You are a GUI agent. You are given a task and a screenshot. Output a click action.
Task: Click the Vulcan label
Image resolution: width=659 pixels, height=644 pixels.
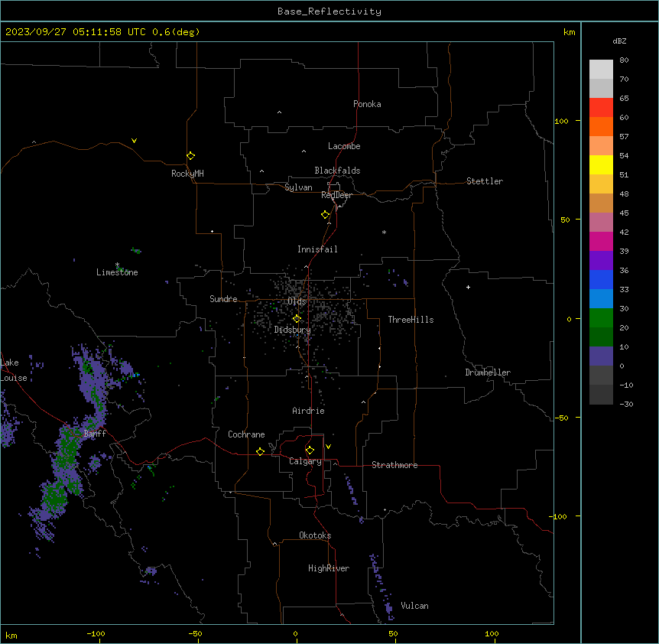(414, 606)
